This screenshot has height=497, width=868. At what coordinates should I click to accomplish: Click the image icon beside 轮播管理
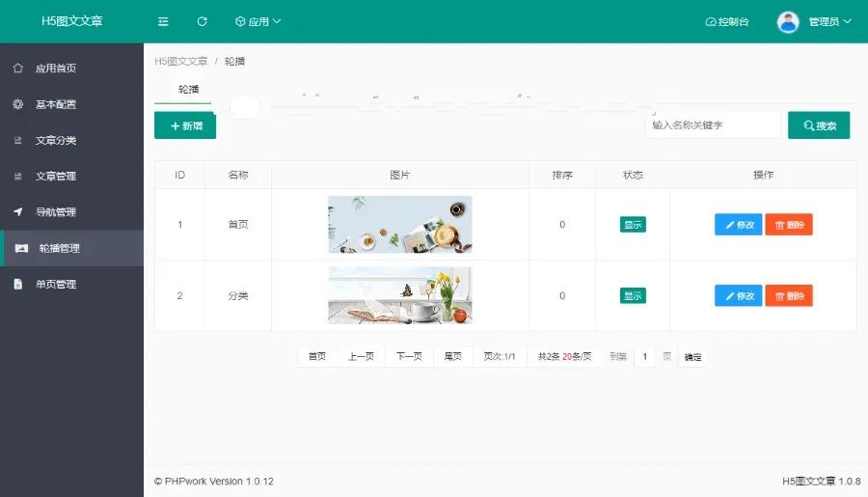[21, 248]
